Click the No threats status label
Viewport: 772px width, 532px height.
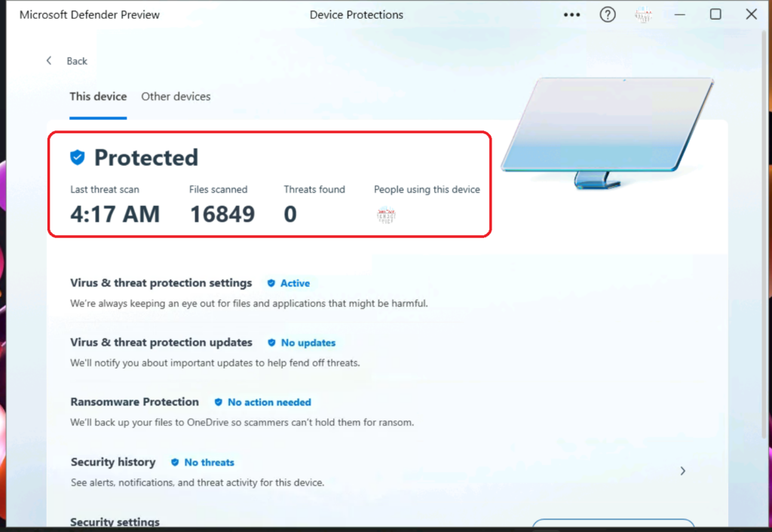(210, 463)
